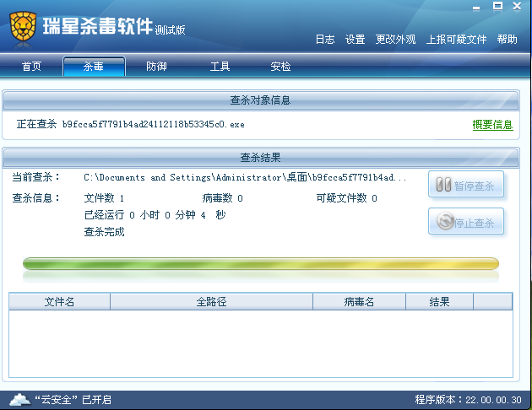Click the 查杀对象信息 section header
Screen dimensions: 532x410
(261, 100)
